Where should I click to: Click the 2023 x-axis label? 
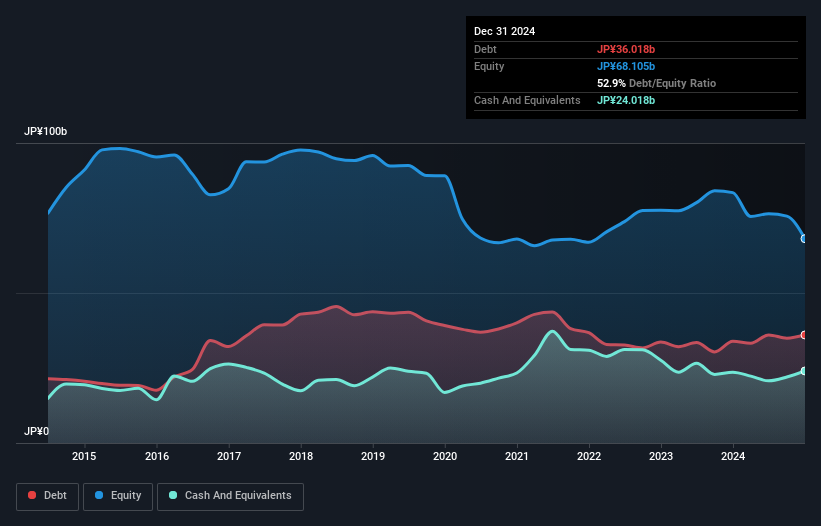point(661,456)
